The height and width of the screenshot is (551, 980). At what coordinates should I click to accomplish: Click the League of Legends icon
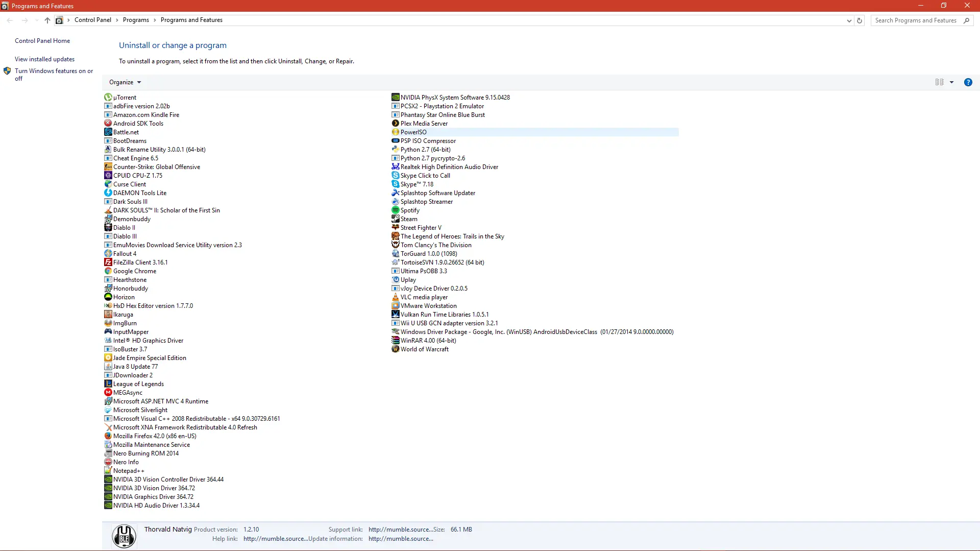click(108, 384)
